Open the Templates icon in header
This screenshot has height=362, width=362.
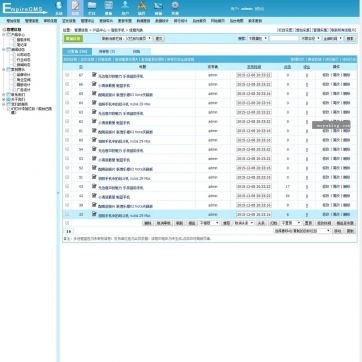tap(109, 8)
